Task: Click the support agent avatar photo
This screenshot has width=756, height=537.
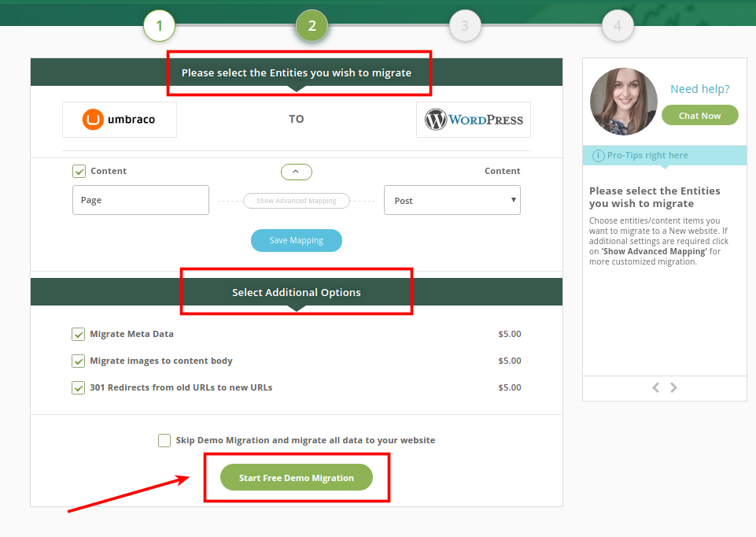Action: [623, 102]
